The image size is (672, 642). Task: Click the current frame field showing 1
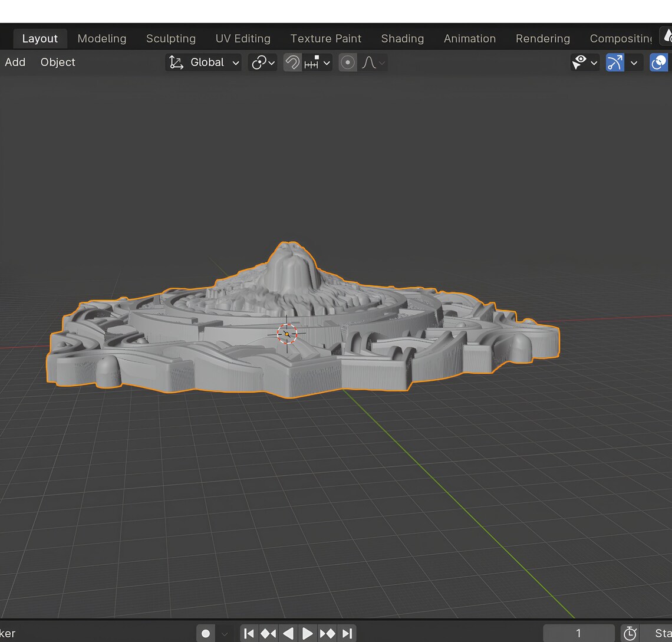click(x=579, y=633)
